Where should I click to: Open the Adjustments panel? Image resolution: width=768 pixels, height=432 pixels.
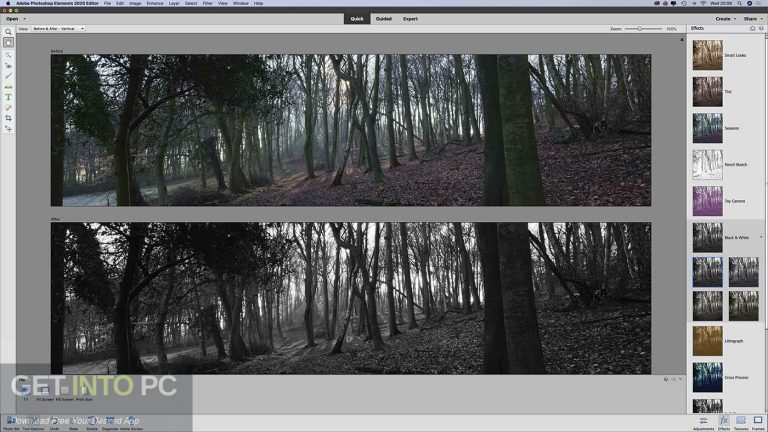[703, 423]
